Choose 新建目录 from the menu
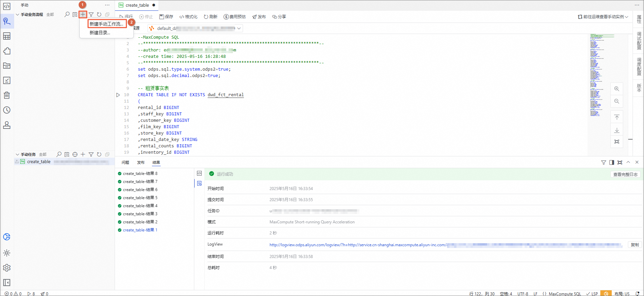 click(x=100, y=33)
